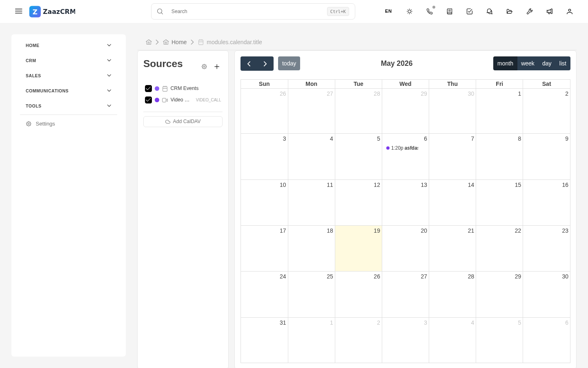The width and height of the screenshot is (588, 368).
Task: Click the breadcrumb home icon
Action: [x=149, y=42]
